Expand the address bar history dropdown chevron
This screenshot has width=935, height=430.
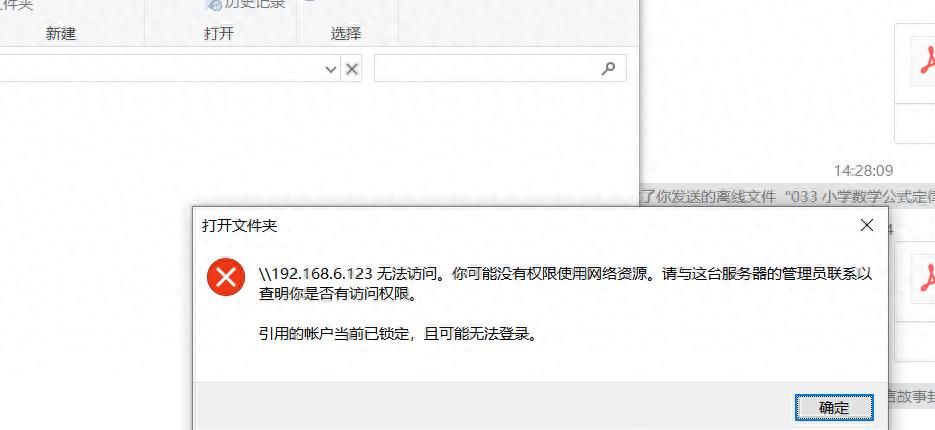[x=331, y=69]
